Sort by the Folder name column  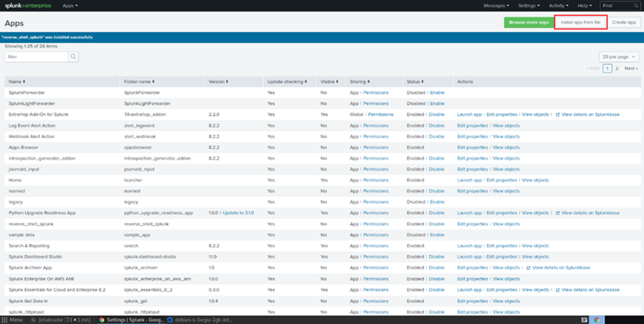[x=140, y=81]
